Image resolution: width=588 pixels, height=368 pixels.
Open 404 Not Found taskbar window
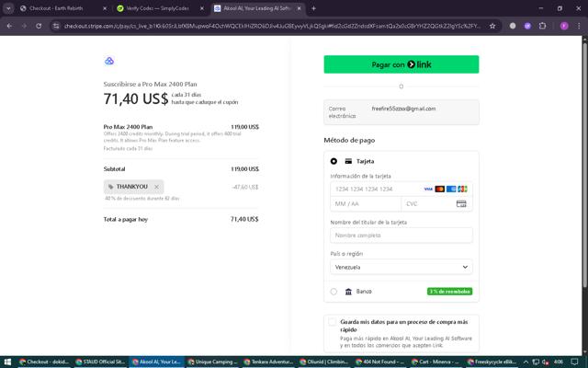(381, 362)
